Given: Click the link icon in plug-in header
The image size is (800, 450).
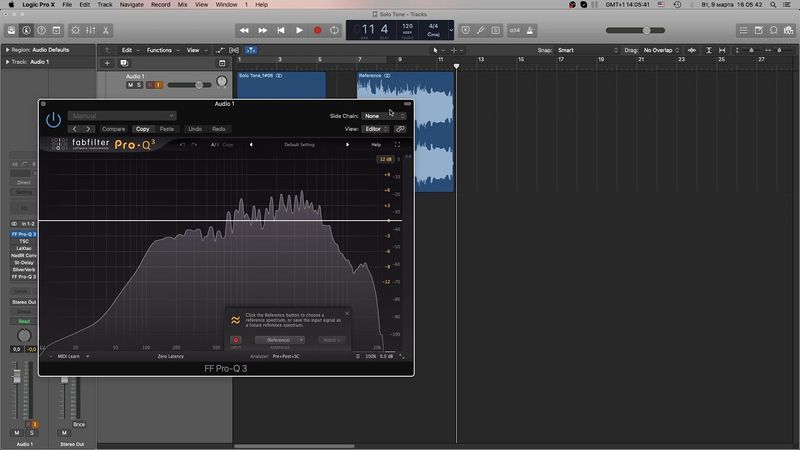Looking at the screenshot, I should coord(400,129).
